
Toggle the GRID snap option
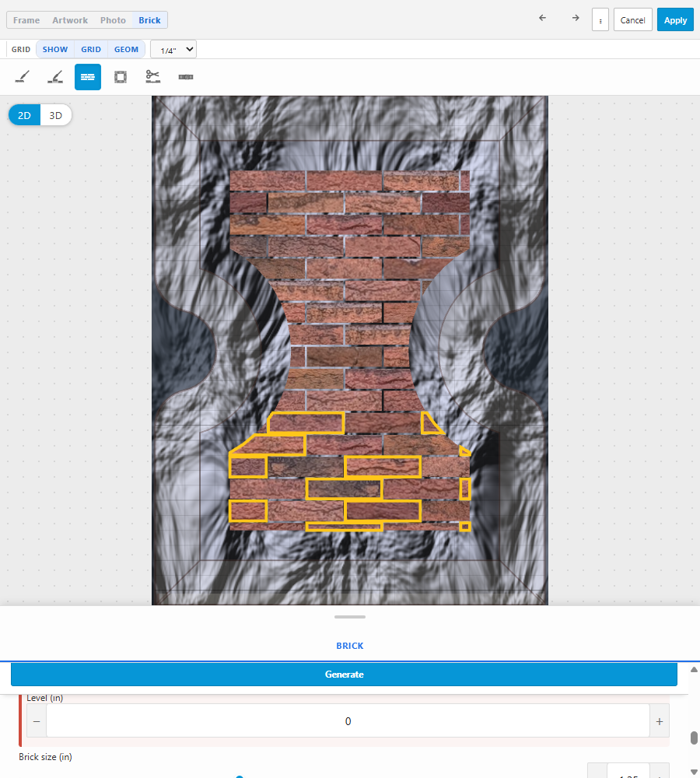click(91, 49)
